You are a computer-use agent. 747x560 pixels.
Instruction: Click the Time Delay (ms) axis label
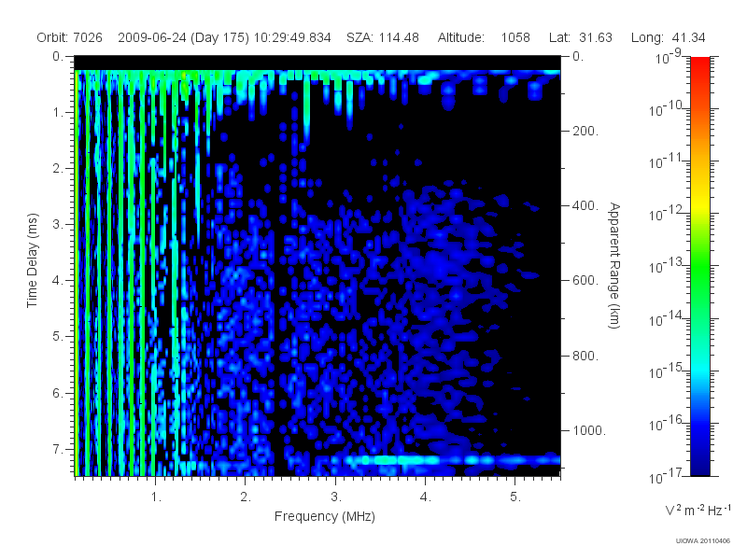pyautogui.click(x=32, y=260)
